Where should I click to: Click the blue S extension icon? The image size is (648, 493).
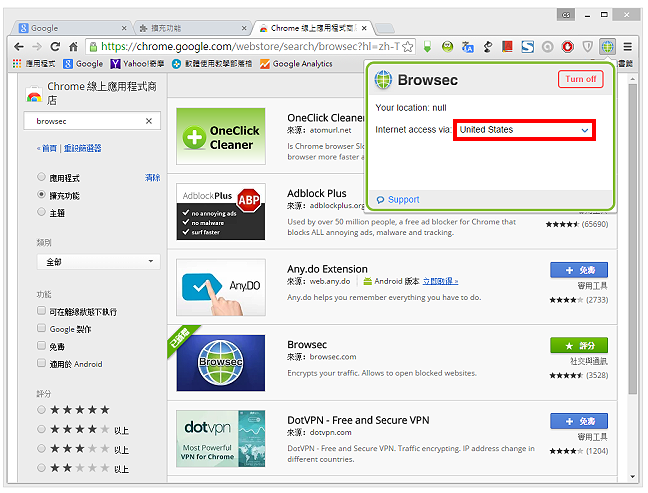(527, 47)
